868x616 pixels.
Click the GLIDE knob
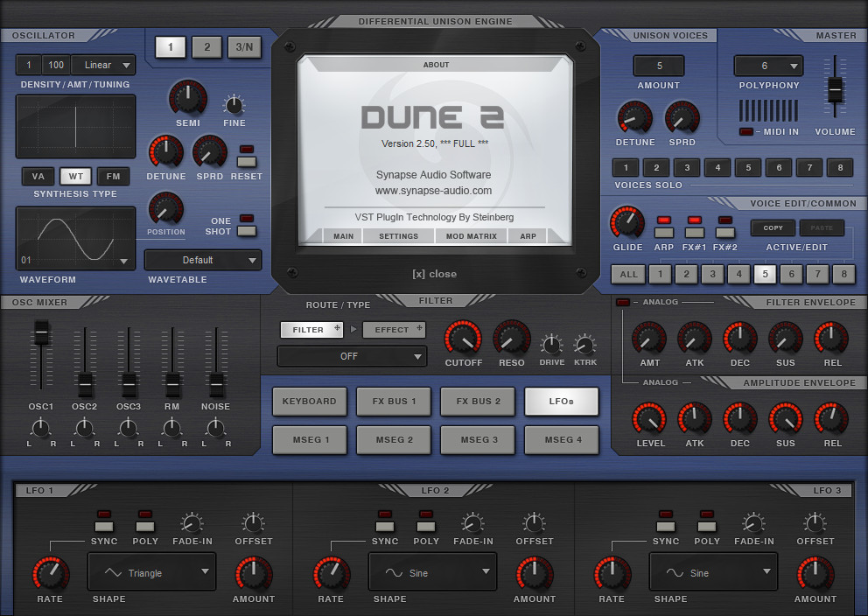point(627,222)
